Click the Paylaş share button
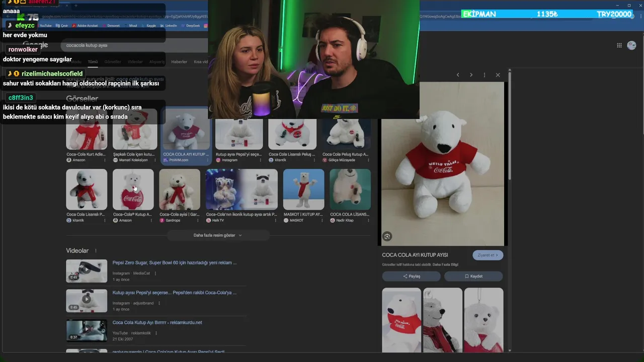Screen dimensions: 644x362 point(411,276)
